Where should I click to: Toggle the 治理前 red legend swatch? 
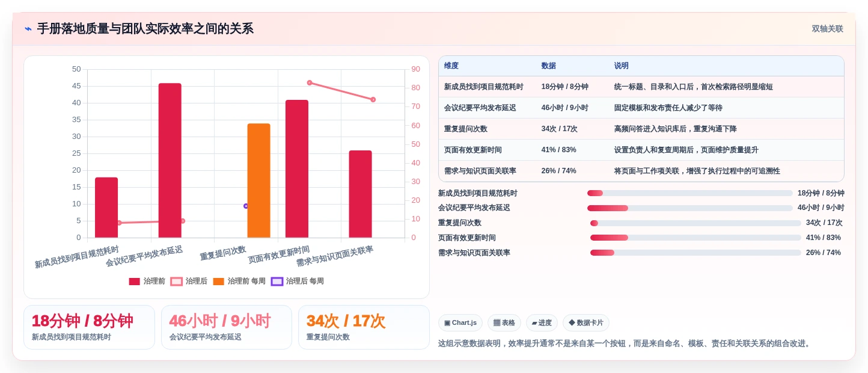pyautogui.click(x=134, y=282)
